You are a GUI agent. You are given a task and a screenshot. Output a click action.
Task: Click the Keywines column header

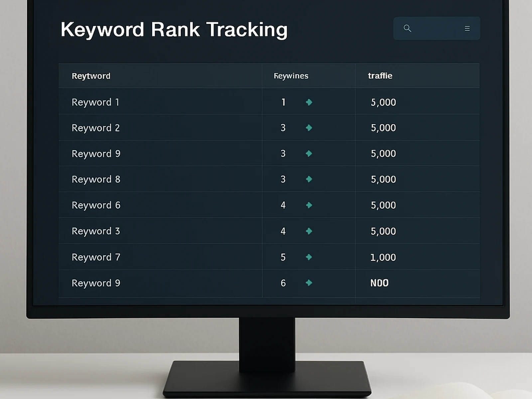click(x=291, y=76)
